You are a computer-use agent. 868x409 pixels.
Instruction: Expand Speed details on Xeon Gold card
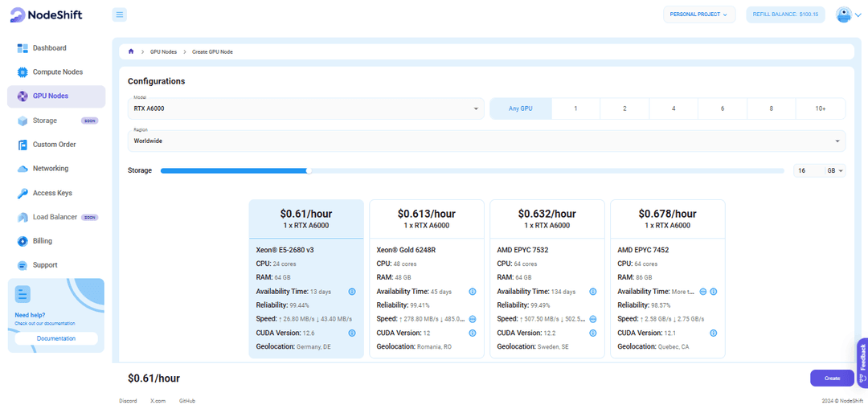coord(473,319)
